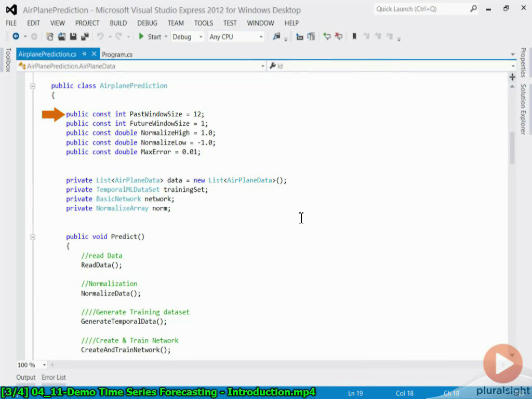Viewport: 532px width, 399px height.
Task: Expand the Toolbox side panel
Action: [x=8, y=60]
